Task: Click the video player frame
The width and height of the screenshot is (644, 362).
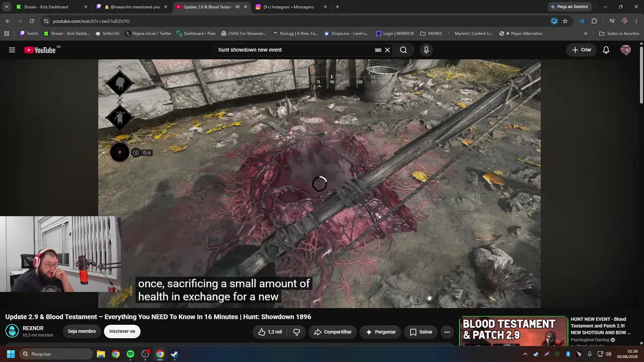Action: [x=319, y=184]
